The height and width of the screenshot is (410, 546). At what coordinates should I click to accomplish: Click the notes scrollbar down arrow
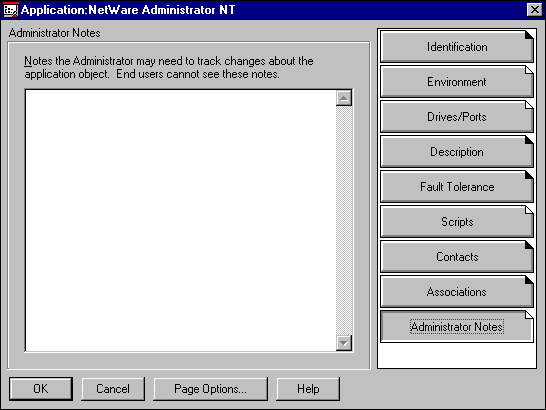[x=344, y=343]
